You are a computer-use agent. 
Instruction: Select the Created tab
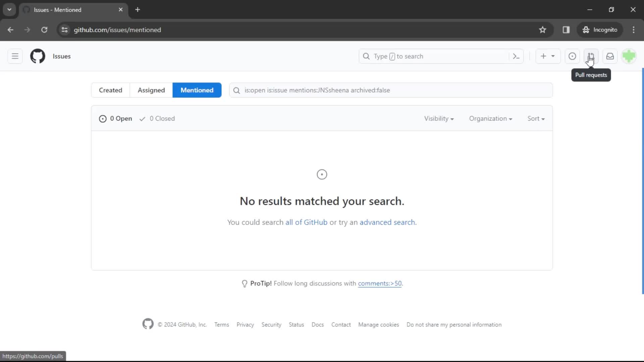111,90
